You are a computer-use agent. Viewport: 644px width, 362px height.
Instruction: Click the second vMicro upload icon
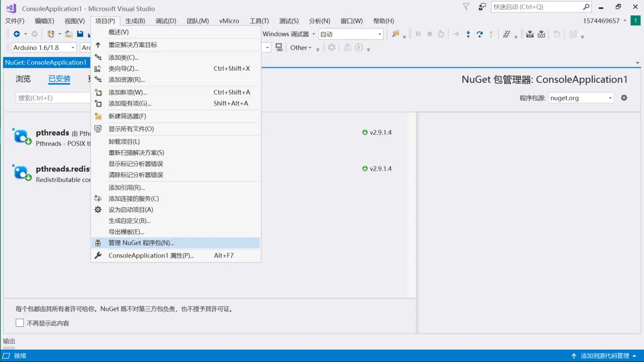(x=541, y=34)
